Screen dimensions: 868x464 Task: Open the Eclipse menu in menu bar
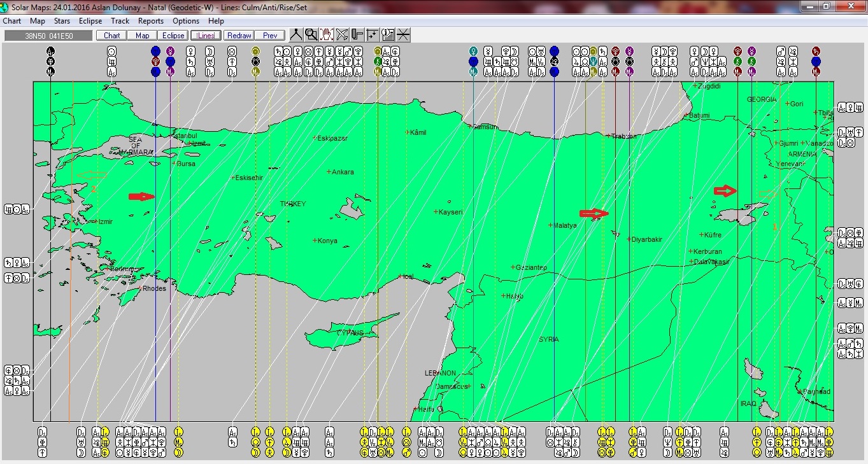(x=90, y=21)
